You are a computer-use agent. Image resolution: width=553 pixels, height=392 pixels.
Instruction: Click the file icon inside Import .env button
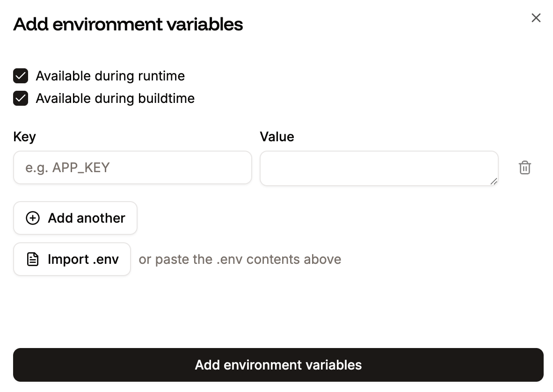(x=32, y=259)
